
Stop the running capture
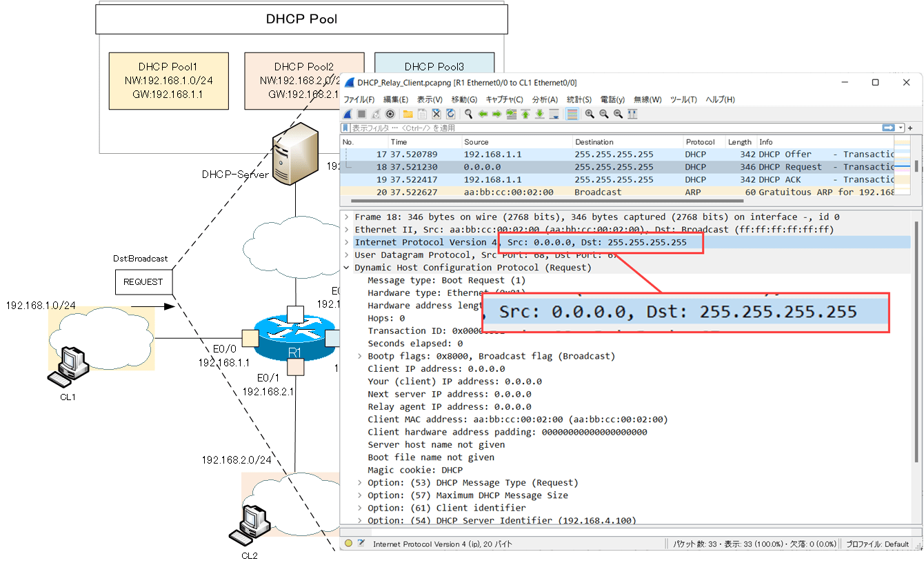point(361,115)
